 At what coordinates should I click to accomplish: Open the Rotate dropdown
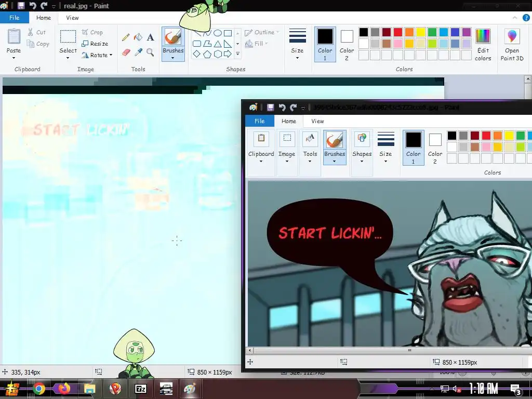tap(97, 55)
